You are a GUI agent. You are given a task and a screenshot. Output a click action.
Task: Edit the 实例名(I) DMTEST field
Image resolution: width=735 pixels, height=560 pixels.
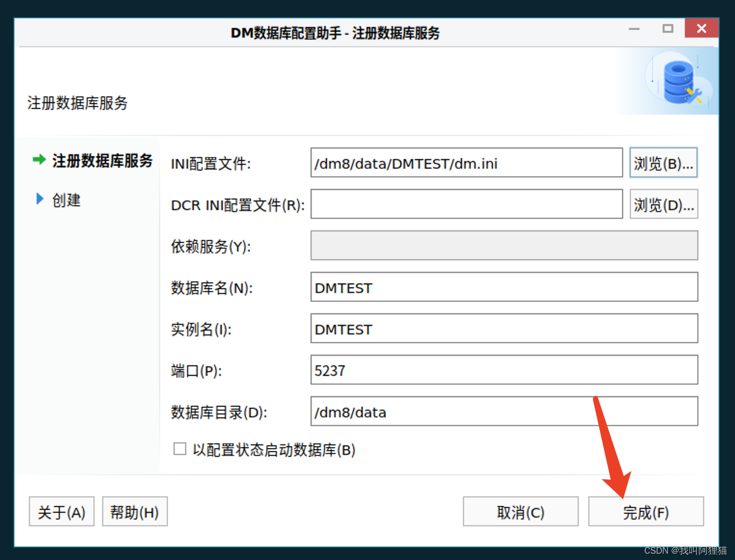(504, 329)
